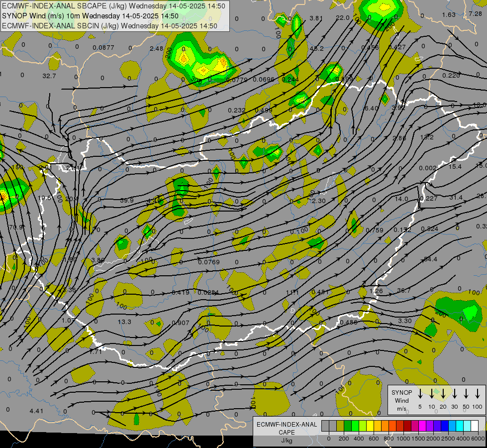This screenshot has width=487, height=448.
Task: Click the map value 7.28
Action: pyautogui.click(x=475, y=13)
